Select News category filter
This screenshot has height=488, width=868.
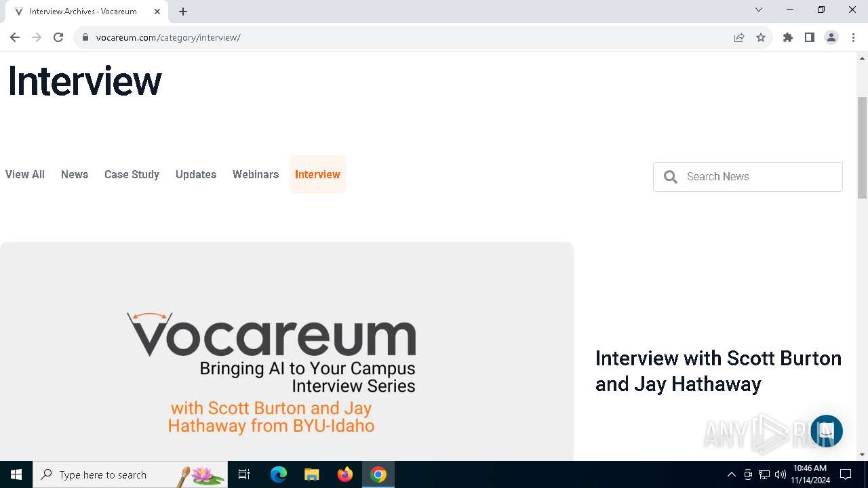[75, 174]
